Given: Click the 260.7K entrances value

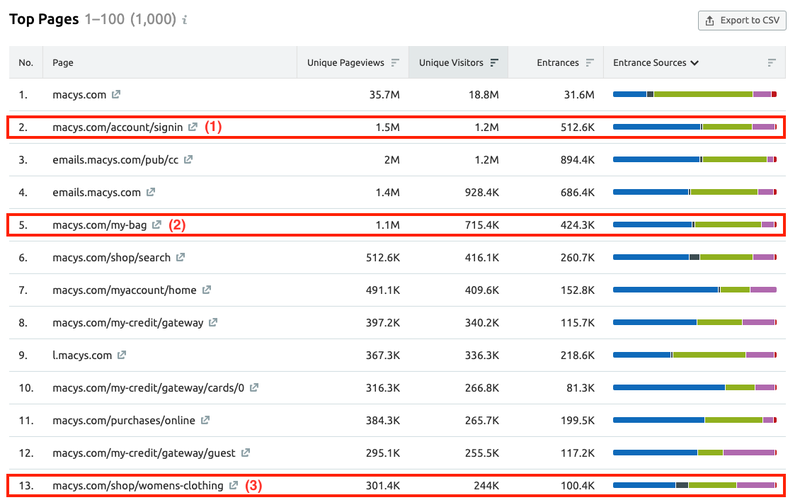Looking at the screenshot, I should tap(578, 258).
